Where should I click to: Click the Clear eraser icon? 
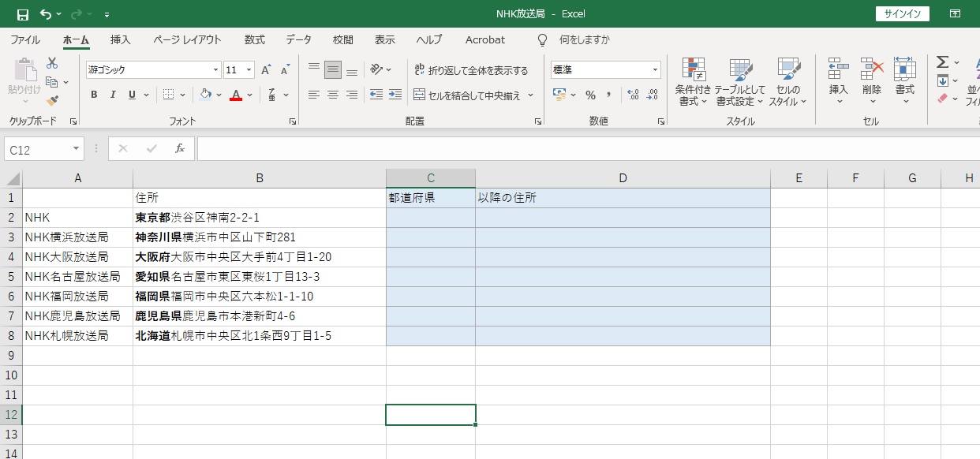pyautogui.click(x=942, y=99)
